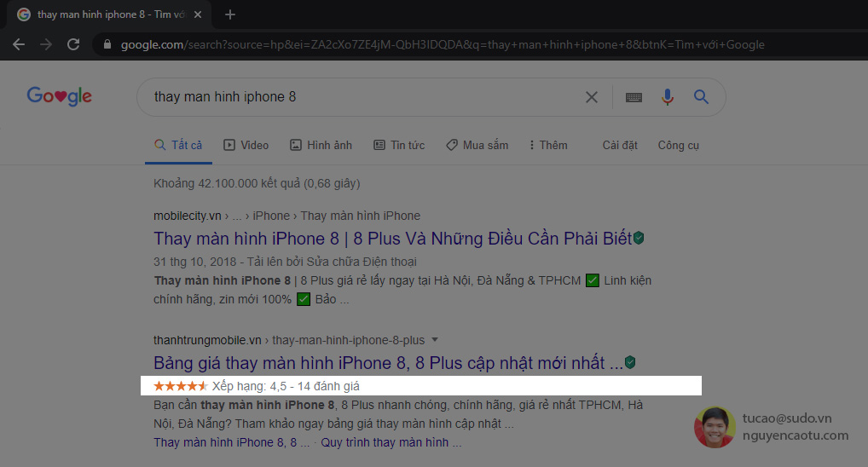Click 'Khoảng 42.100.000 kết quả' result count
The height and width of the screenshot is (467, 868).
[x=257, y=183]
